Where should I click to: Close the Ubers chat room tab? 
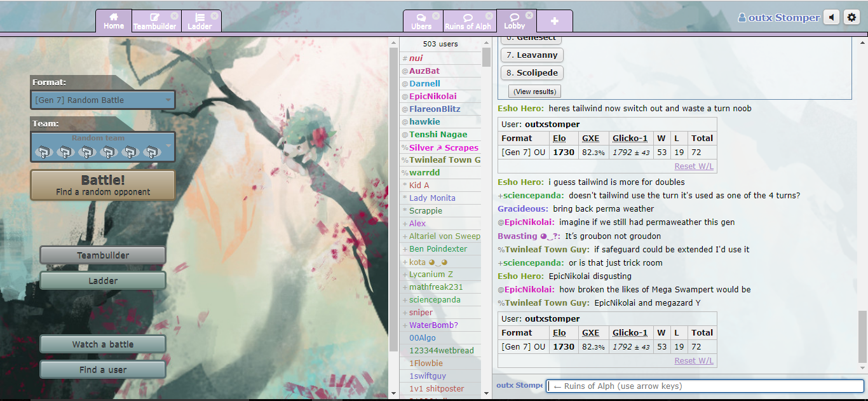point(435,16)
